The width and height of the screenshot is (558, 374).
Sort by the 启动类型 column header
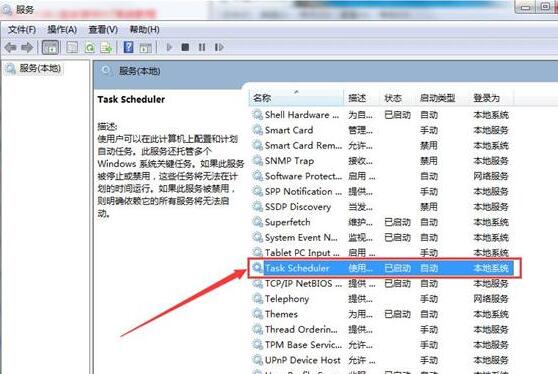(x=442, y=98)
